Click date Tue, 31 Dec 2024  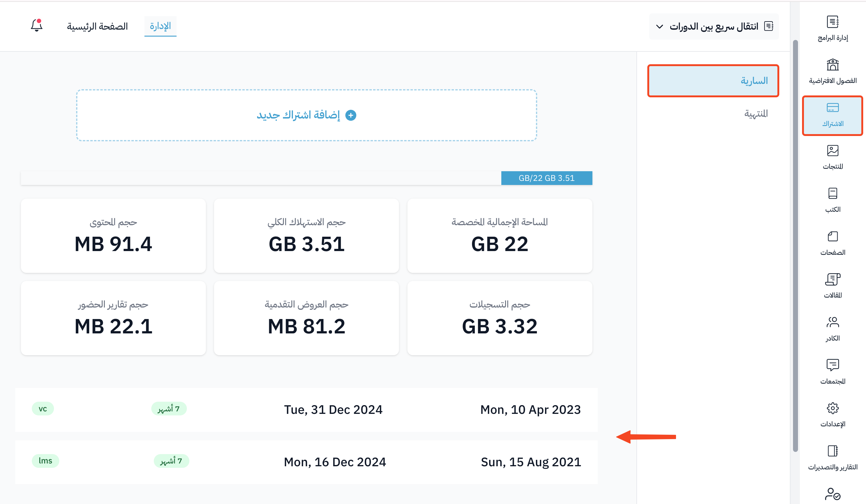coord(333,409)
